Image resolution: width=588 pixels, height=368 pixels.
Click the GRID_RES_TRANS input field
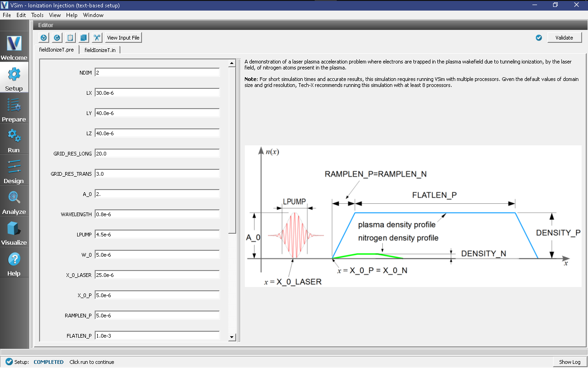coord(157,174)
